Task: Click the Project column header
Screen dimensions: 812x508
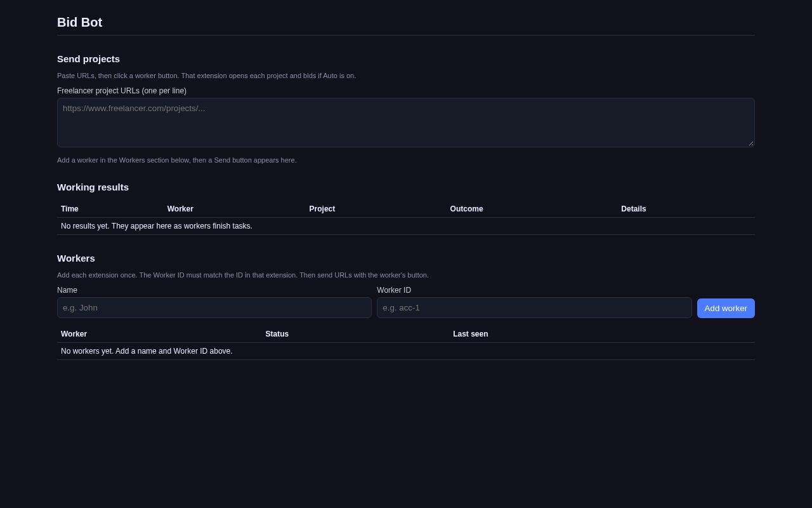Action: (x=322, y=209)
